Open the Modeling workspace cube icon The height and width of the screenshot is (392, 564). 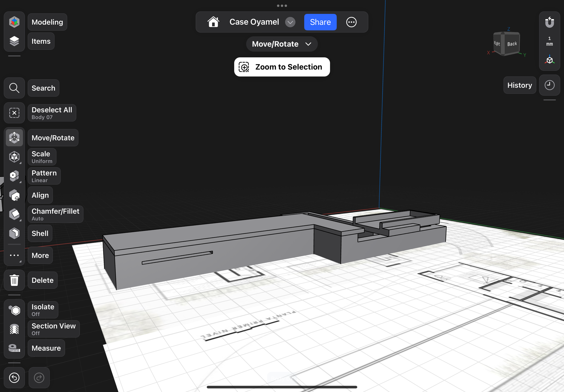tap(14, 22)
